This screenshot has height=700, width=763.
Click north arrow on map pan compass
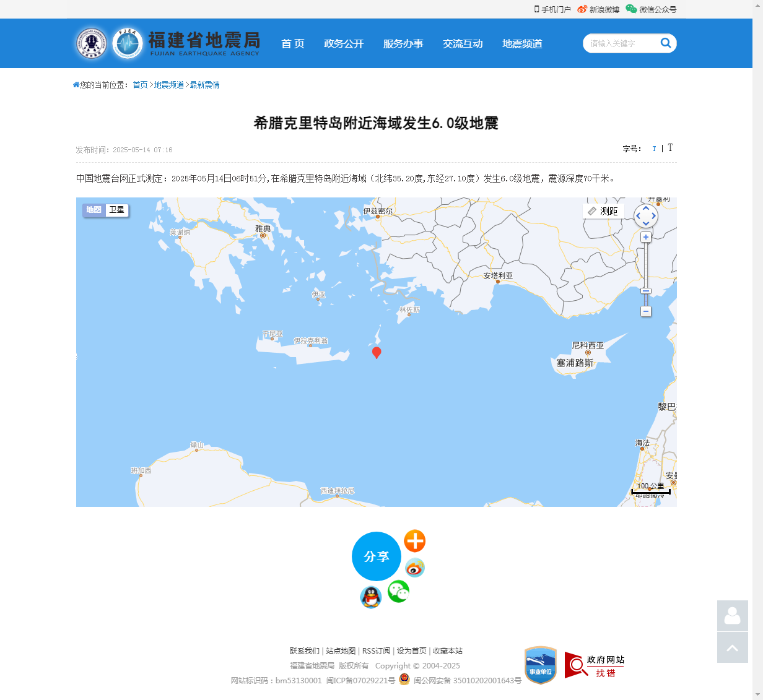[x=646, y=207]
